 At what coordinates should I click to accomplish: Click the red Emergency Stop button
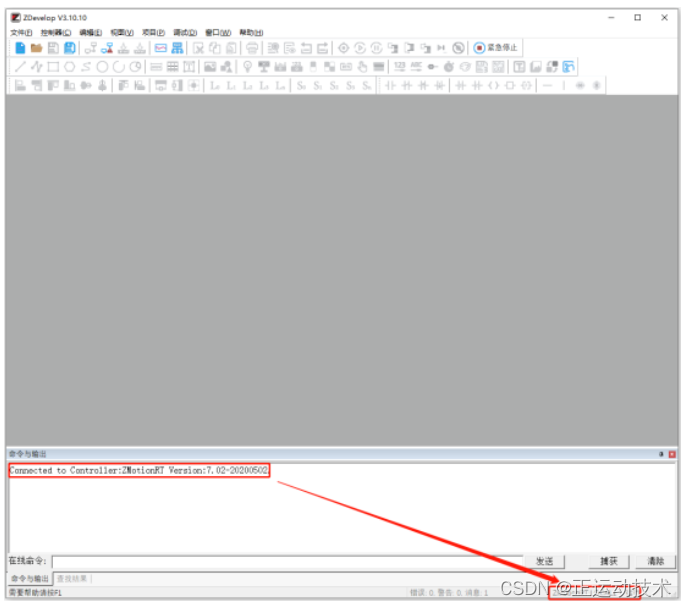(x=496, y=48)
